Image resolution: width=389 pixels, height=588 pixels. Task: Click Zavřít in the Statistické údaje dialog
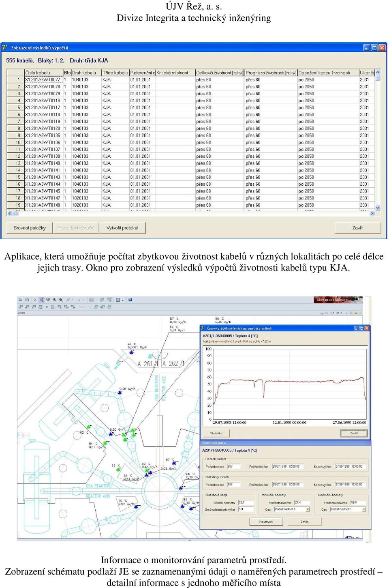point(305,521)
